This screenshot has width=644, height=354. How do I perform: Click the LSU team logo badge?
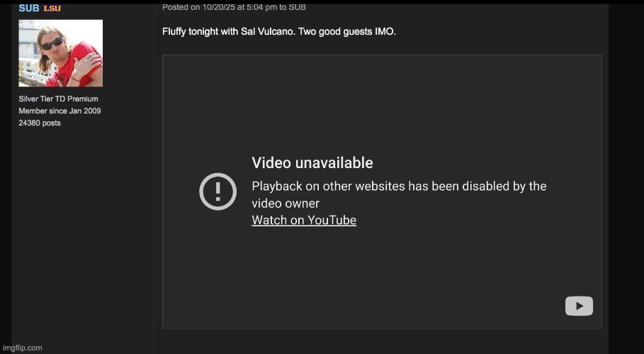pos(52,9)
